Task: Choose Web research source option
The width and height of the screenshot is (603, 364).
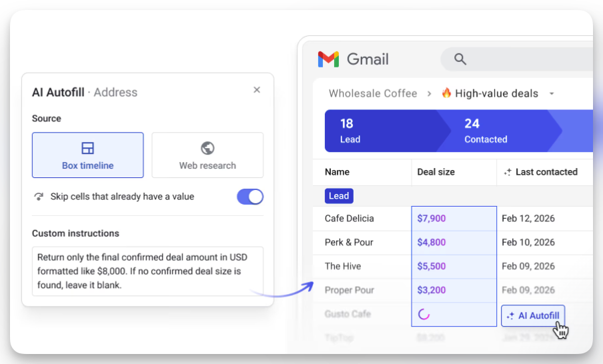Action: click(207, 155)
